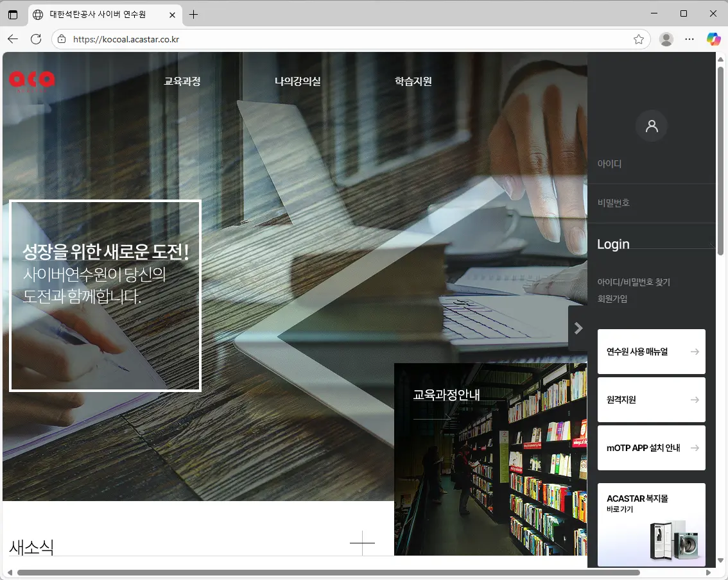The image size is (728, 580).
Task: Open the 교육과정 menu
Action: point(182,81)
